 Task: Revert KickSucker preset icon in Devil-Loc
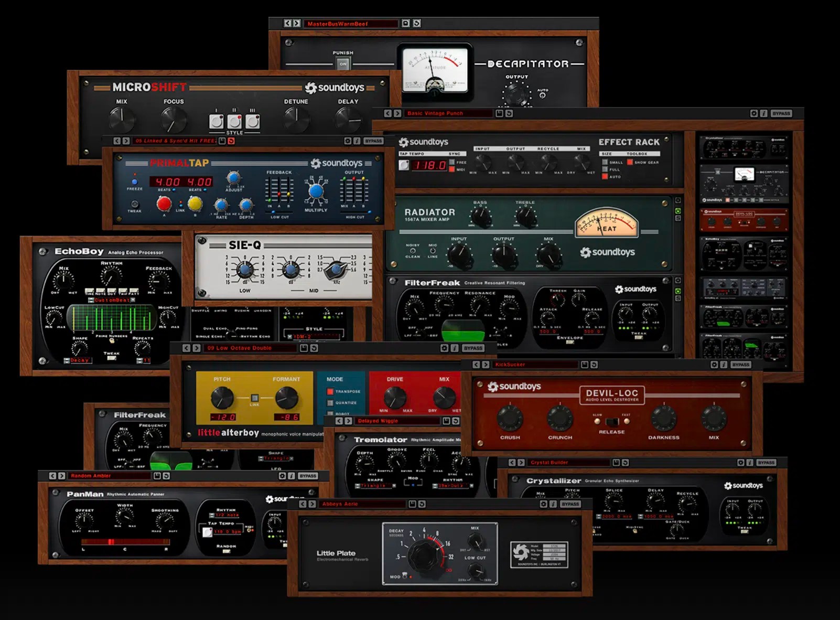[x=594, y=365]
